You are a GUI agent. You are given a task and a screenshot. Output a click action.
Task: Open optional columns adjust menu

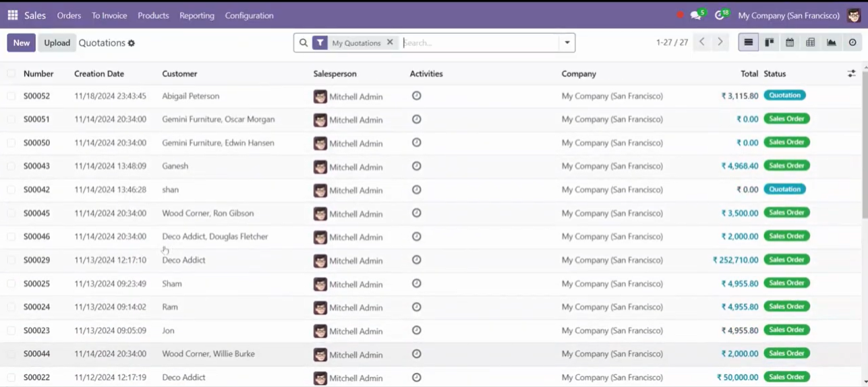click(852, 73)
